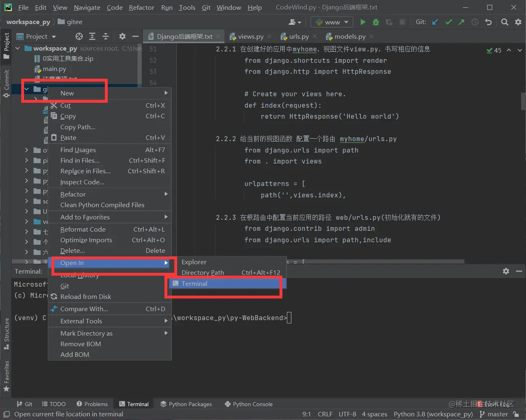Click the CRLF line separator widget
The width and height of the screenshot is (526, 420).
point(325,414)
